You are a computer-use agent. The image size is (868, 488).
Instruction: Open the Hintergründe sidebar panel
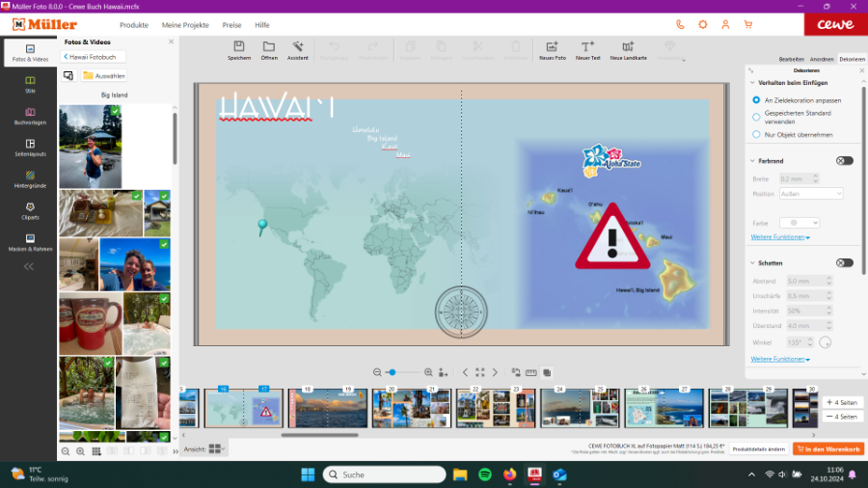(x=30, y=178)
